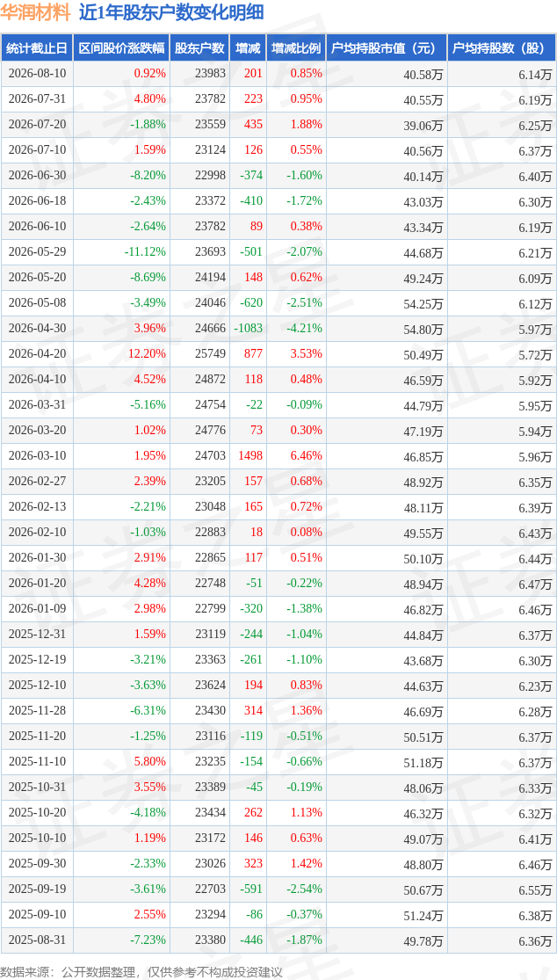Select the 2026-08-10 date cell
The image size is (557, 980).
[37, 73]
